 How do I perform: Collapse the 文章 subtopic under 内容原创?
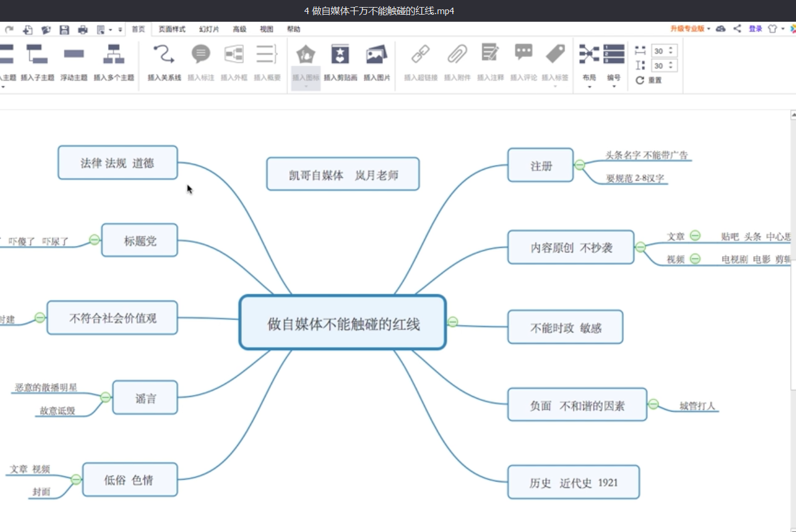click(695, 235)
